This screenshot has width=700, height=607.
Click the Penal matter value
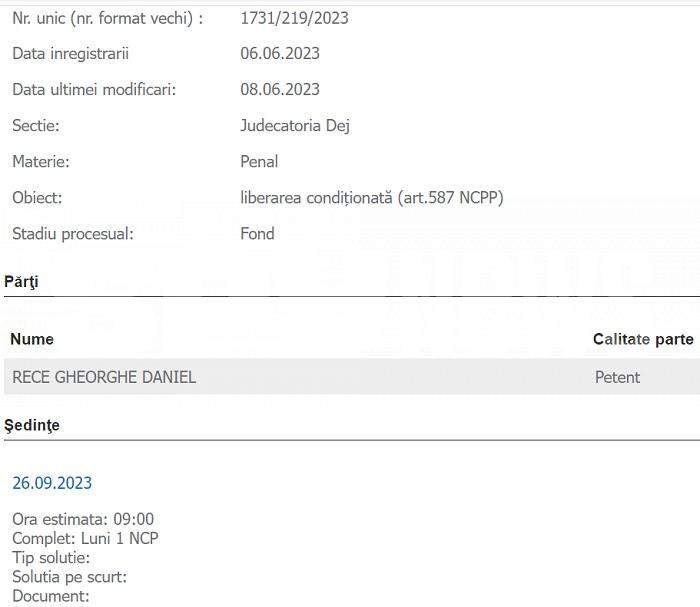[259, 162]
